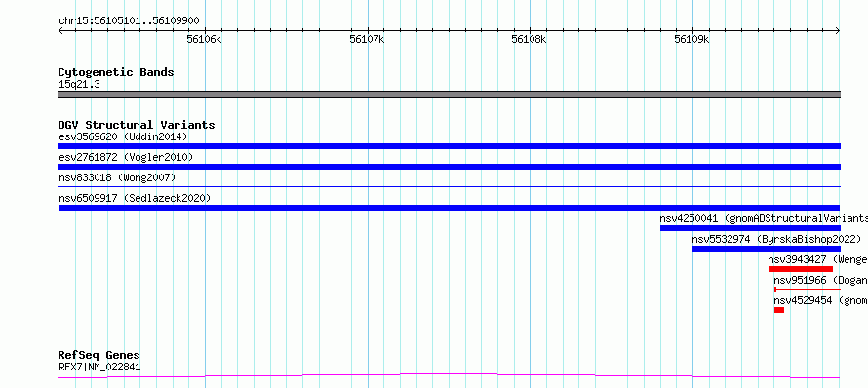The height and width of the screenshot is (388, 868).
Task: Open the nsv4529454 variant label
Action: pos(820,300)
